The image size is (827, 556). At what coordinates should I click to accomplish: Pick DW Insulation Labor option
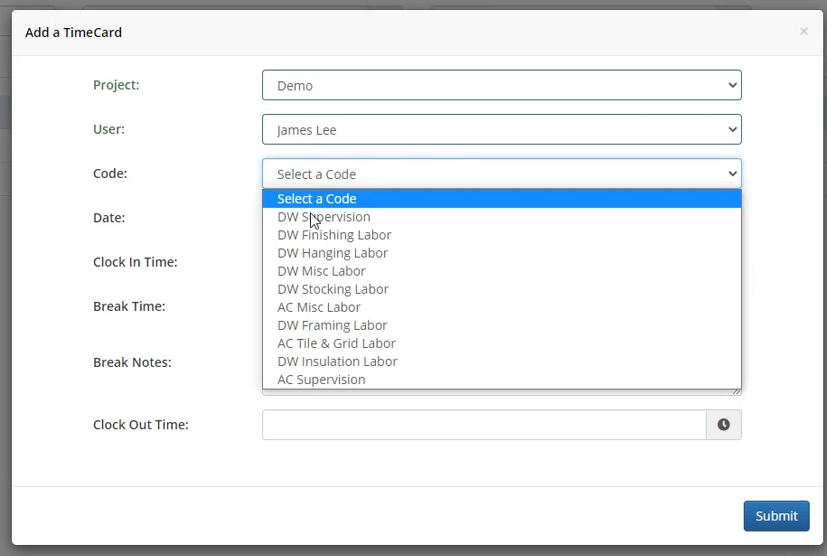337,361
